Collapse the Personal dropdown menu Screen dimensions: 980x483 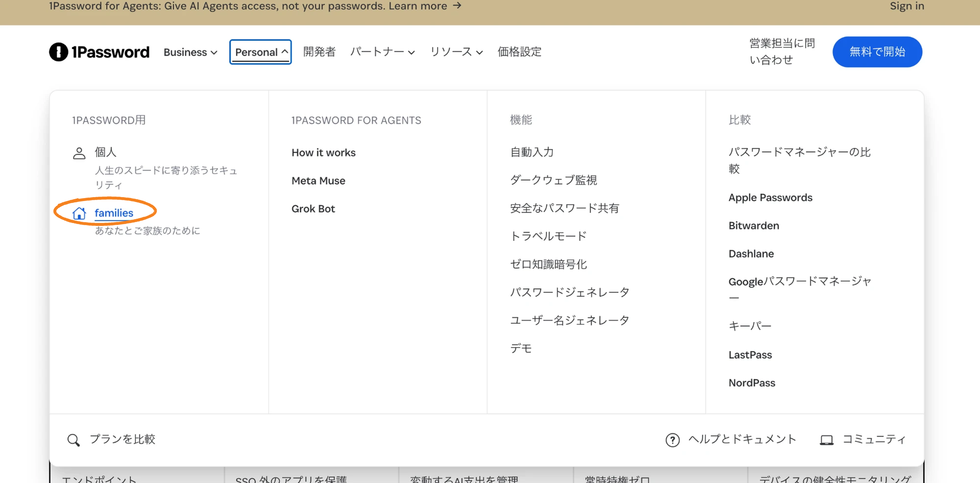pyautogui.click(x=261, y=52)
